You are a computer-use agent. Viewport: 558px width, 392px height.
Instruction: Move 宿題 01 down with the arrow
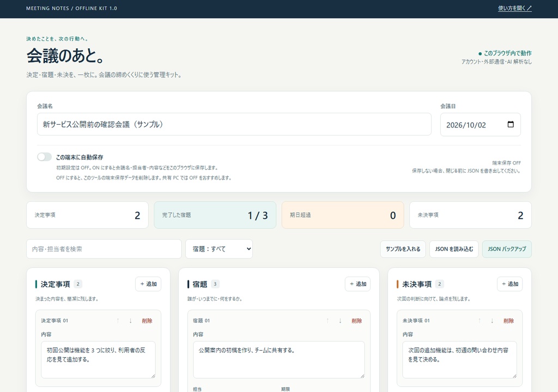[340, 321]
